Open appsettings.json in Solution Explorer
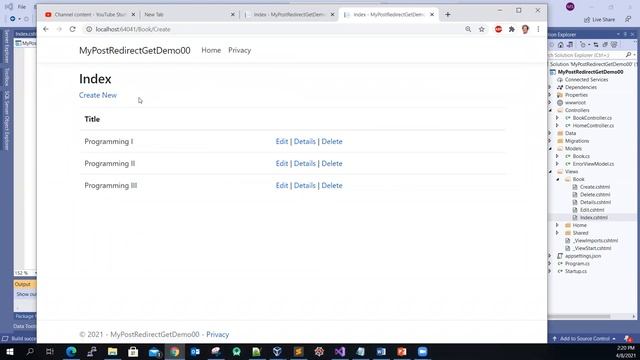This screenshot has width=640, height=360. (583, 256)
